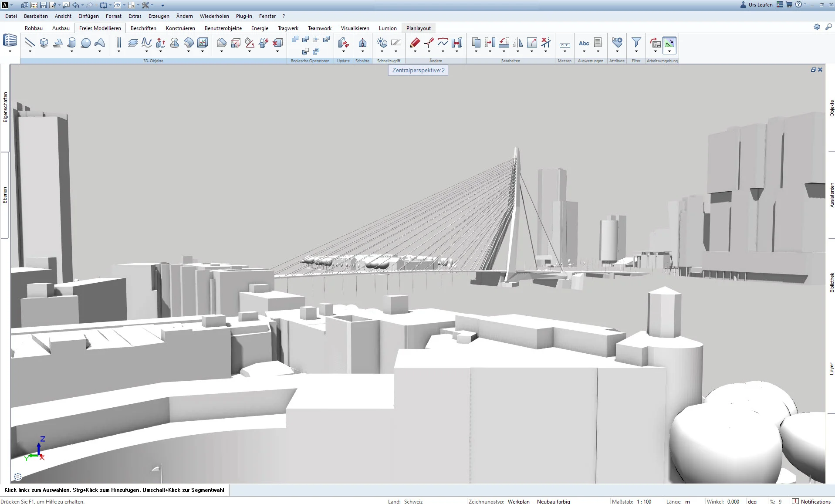This screenshot has height=504, width=835.
Task: Select the sweep path body tool
Action: coord(189,43)
